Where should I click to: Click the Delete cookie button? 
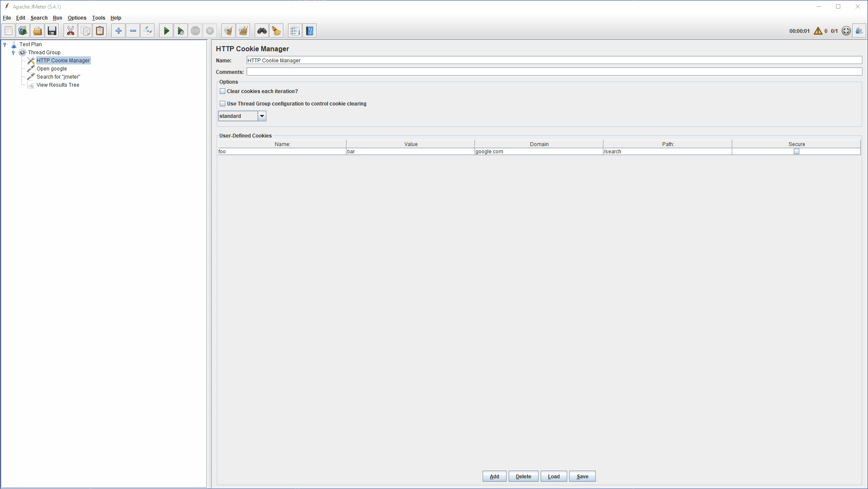(x=523, y=477)
